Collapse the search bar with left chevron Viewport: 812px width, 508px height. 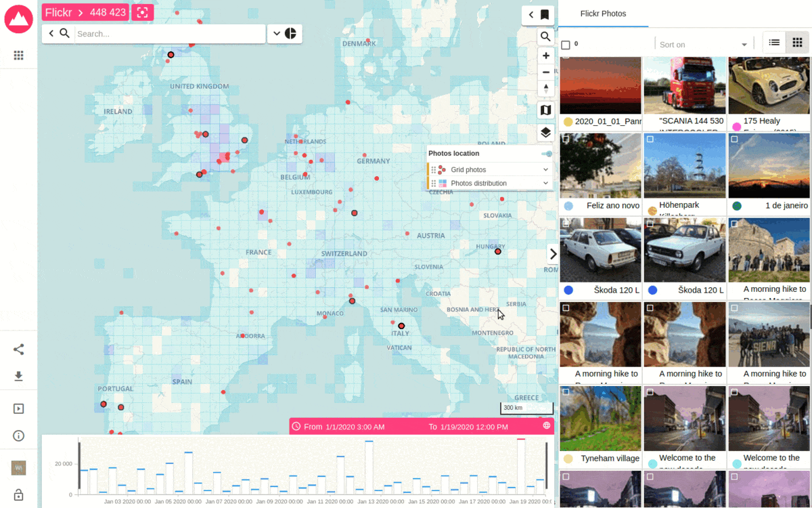(51, 33)
